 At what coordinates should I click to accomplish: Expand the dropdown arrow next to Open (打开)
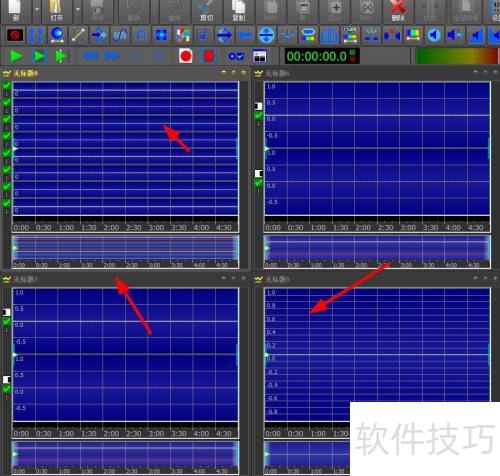77,10
